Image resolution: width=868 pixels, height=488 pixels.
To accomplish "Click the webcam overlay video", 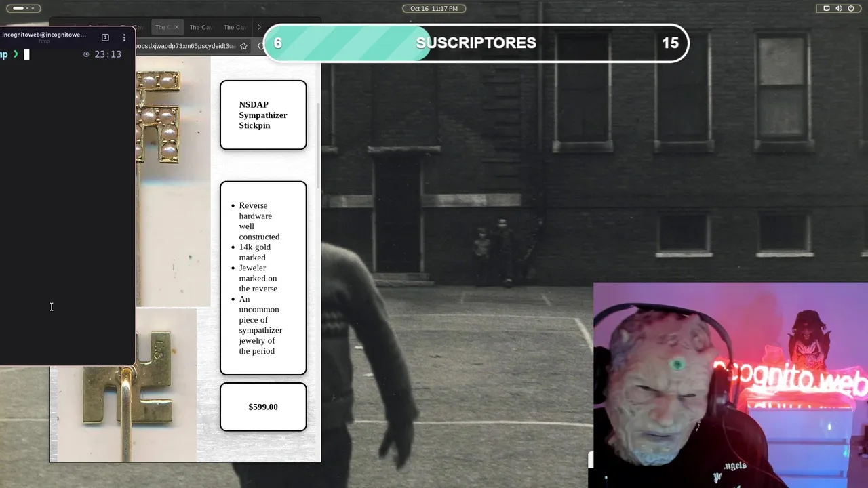I will click(x=730, y=385).
